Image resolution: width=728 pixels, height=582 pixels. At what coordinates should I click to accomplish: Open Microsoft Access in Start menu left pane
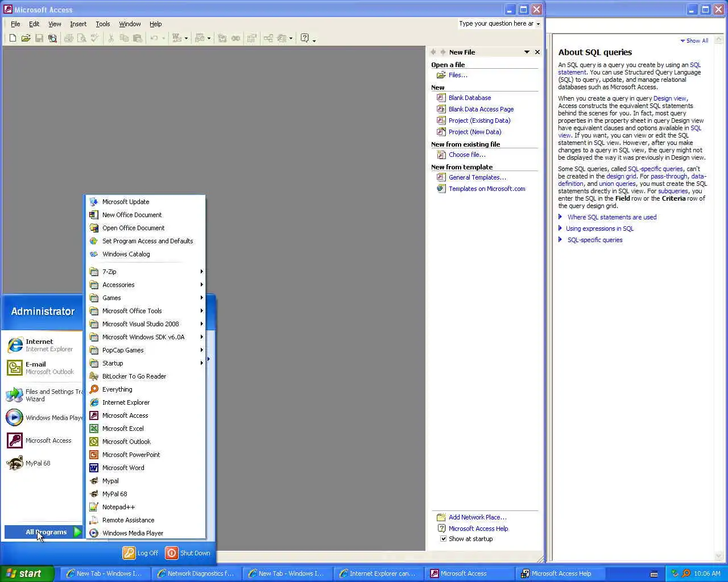click(43, 440)
